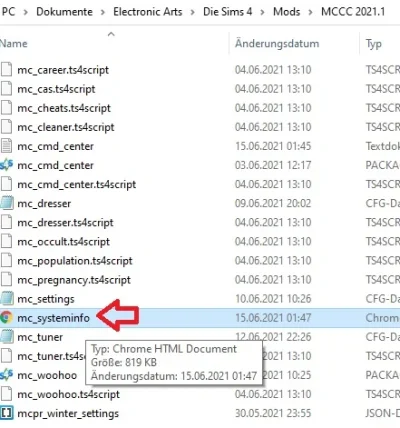Select the mc_woohoo package file name
This screenshot has width=400, height=428.
47,375
